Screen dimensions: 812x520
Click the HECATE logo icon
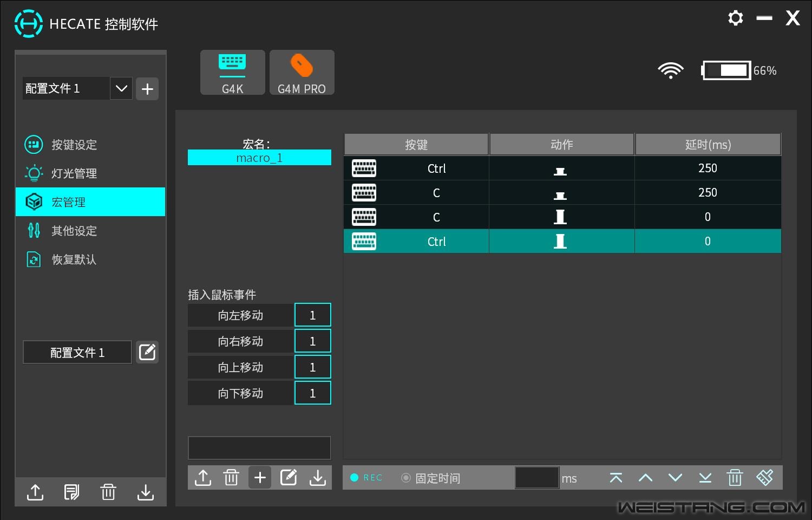28,24
